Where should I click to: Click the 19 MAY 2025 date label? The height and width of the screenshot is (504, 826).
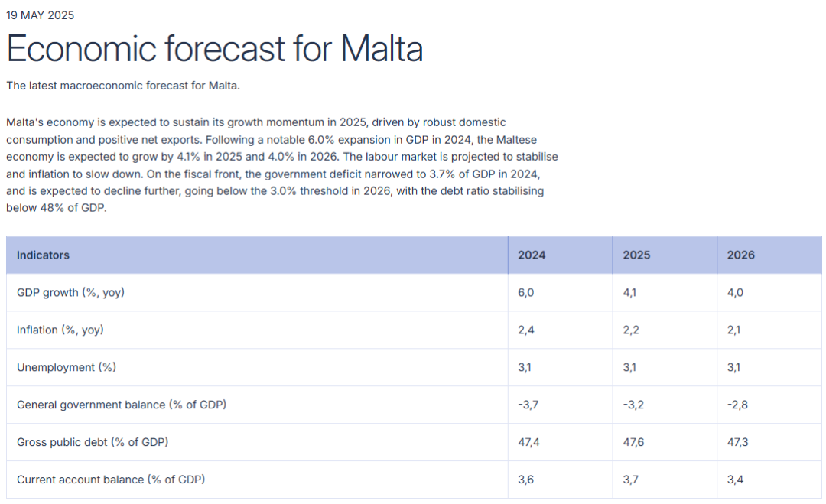tap(41, 15)
